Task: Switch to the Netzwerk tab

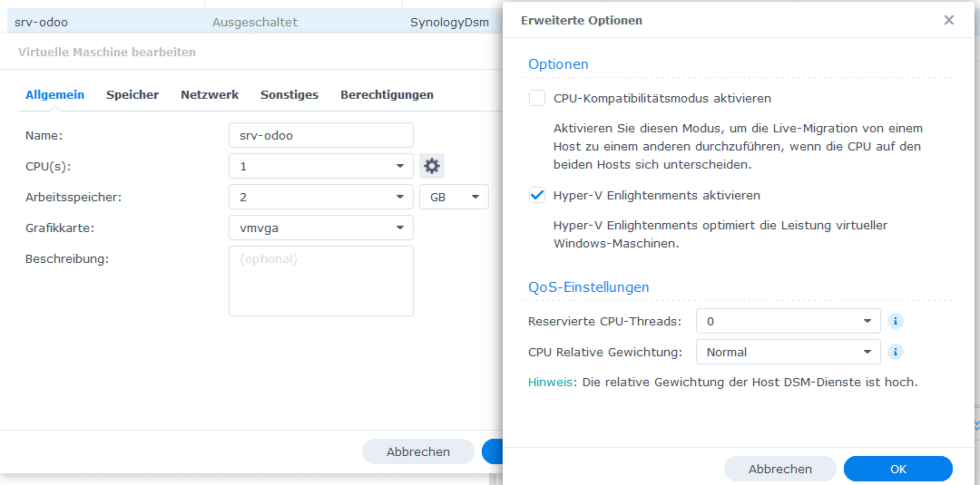Action: (210, 95)
